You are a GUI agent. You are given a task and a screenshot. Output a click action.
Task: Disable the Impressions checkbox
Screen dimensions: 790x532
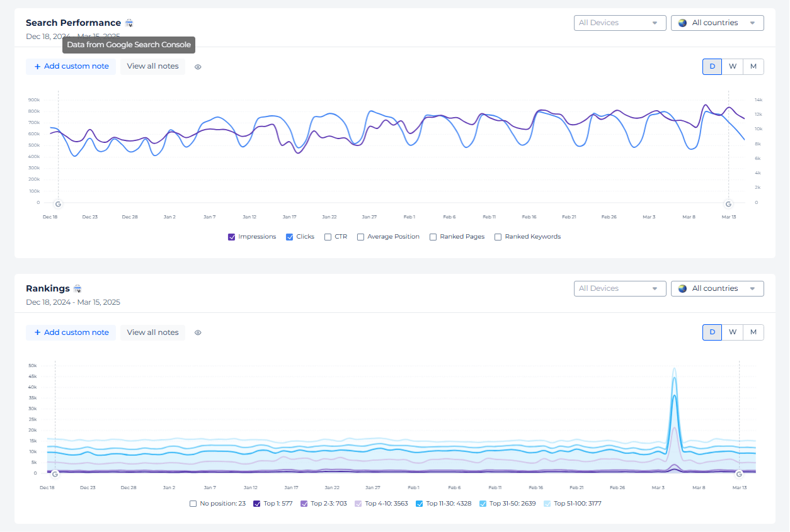pos(232,237)
